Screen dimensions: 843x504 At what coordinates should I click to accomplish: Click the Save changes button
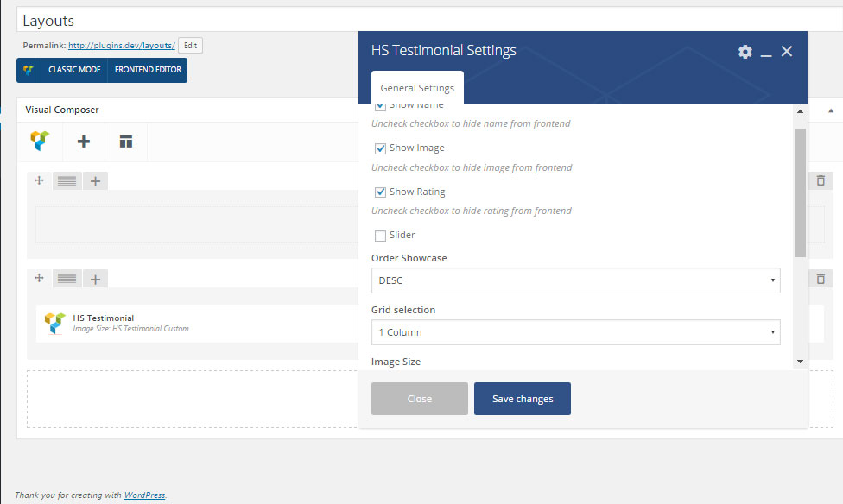pos(522,399)
